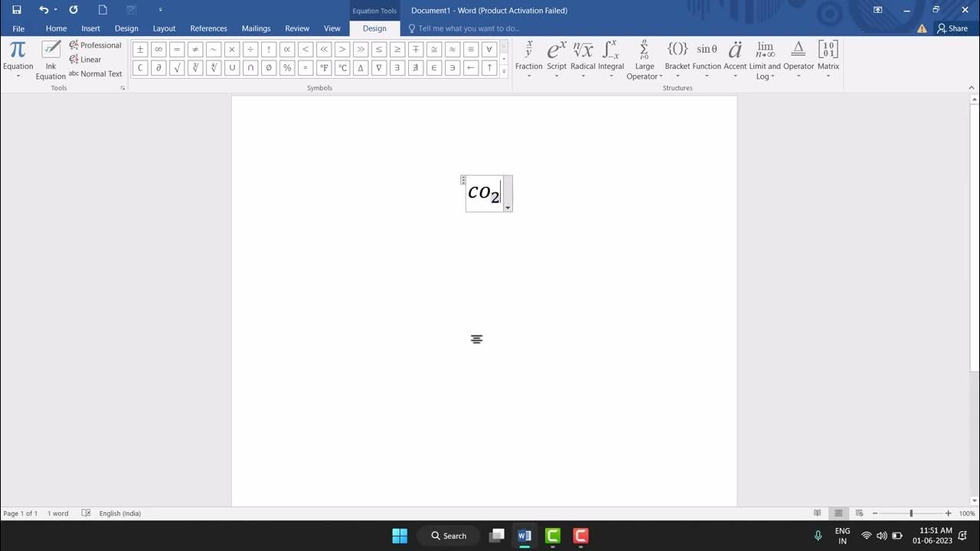Insert the multiplication sign symbol
The width and height of the screenshot is (980, 551).
(232, 49)
